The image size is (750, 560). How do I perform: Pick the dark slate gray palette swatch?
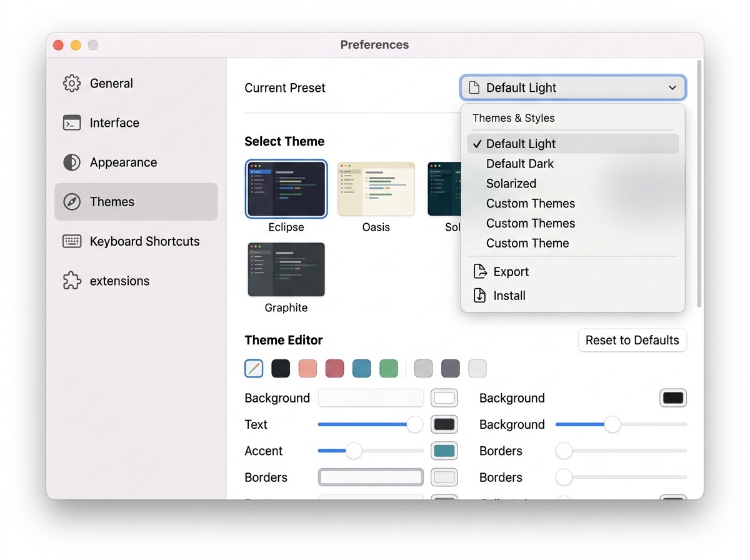pos(451,368)
